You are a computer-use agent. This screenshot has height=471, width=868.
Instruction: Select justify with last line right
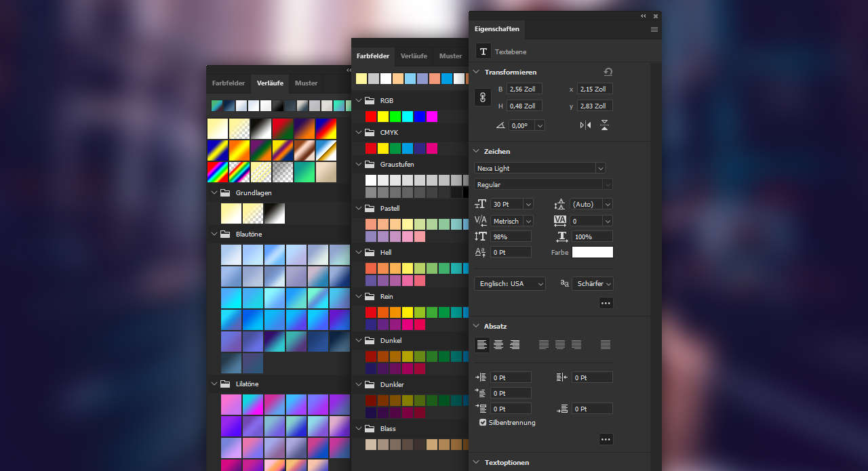pyautogui.click(x=576, y=345)
